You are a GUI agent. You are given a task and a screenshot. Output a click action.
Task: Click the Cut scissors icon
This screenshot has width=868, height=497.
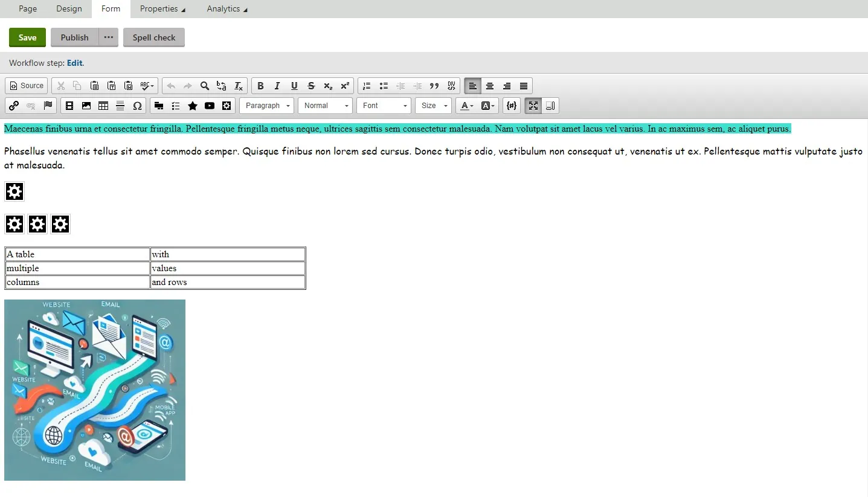coord(60,86)
